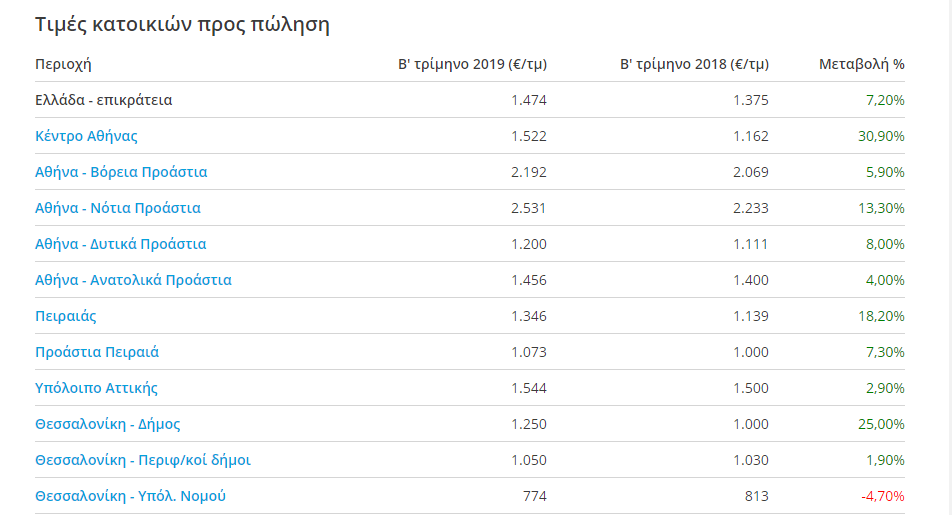952x515 pixels.
Task: Click the 2.531 price cell
Action: (528, 208)
